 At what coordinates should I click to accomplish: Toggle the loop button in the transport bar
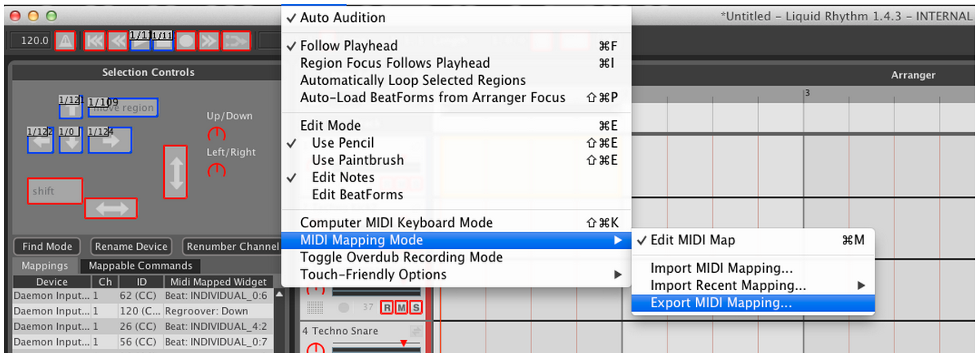(x=235, y=40)
